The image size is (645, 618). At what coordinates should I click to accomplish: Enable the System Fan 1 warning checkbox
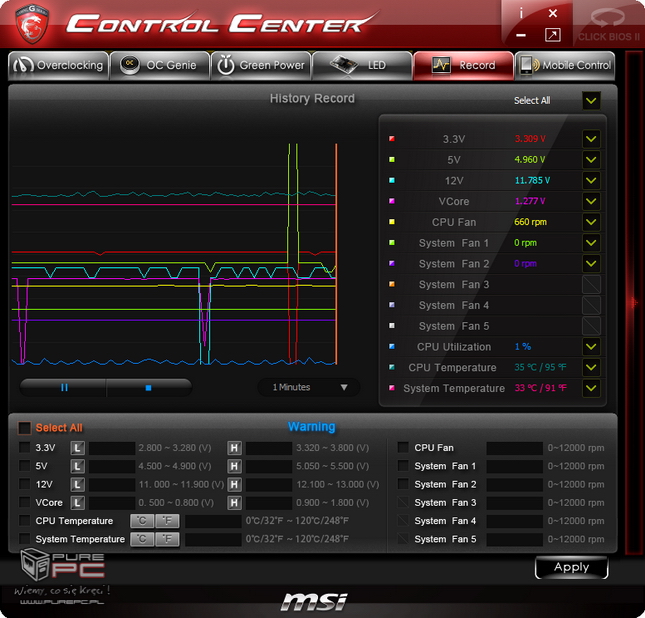[403, 466]
